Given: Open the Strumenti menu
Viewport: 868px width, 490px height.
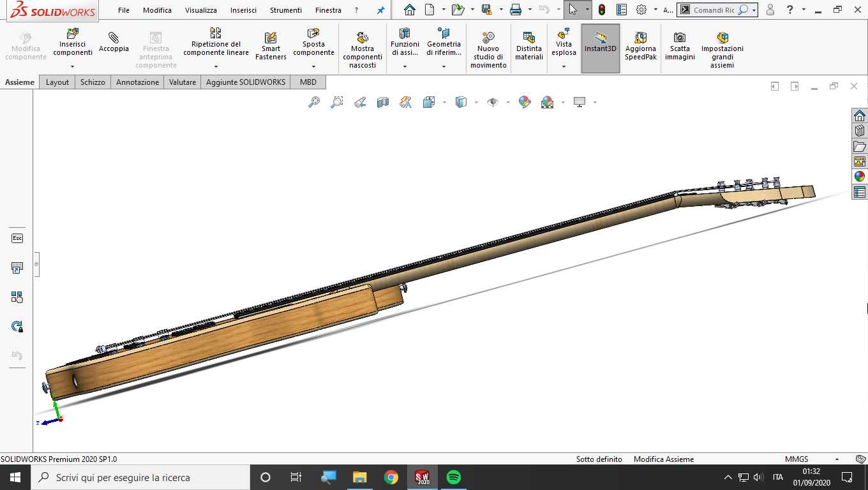Looking at the screenshot, I should (x=286, y=10).
